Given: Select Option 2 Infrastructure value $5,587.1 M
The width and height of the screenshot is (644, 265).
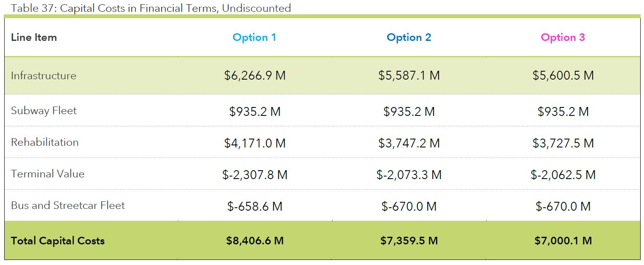Looking at the screenshot, I should pos(409,76).
